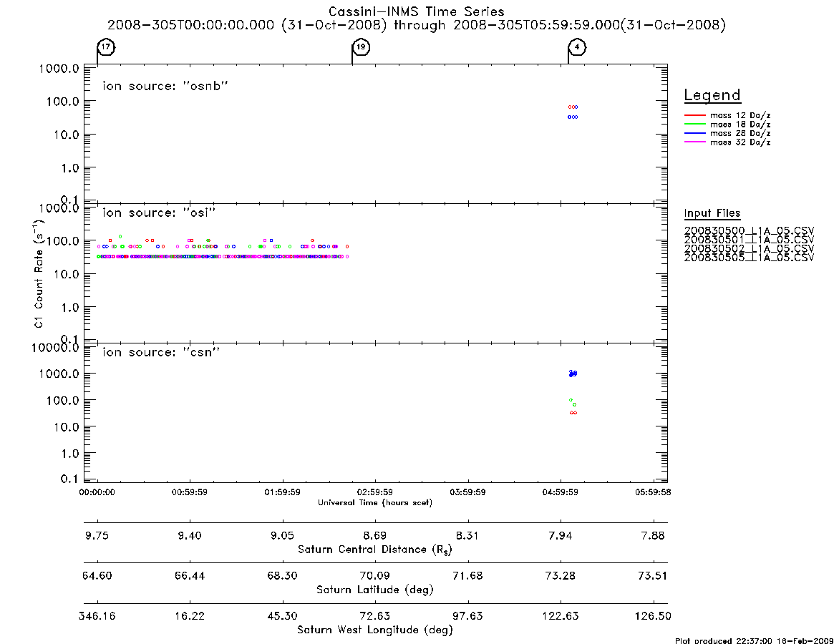Viewport: 834px width, 644px height.
Task: Click the 03:59:59 time tick label
Action: pos(467,492)
